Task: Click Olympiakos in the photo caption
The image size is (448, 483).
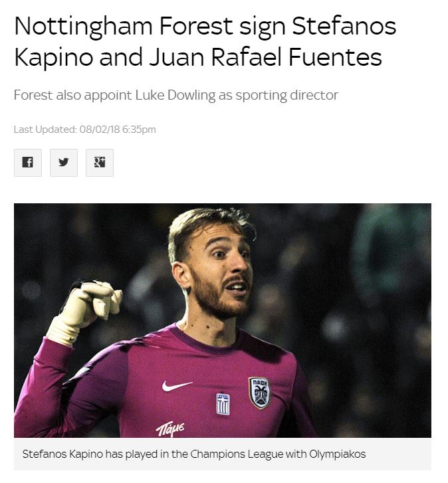Action: (x=338, y=454)
